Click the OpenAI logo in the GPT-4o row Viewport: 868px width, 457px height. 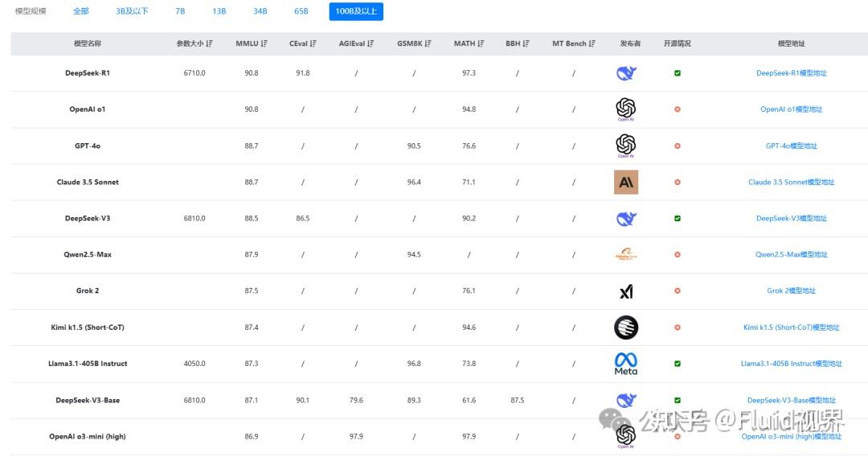625,145
